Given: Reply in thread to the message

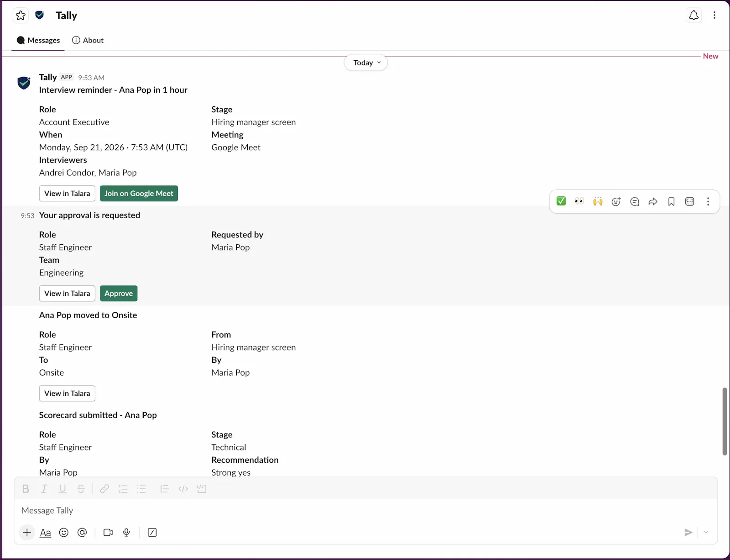Looking at the screenshot, I should [x=635, y=201].
